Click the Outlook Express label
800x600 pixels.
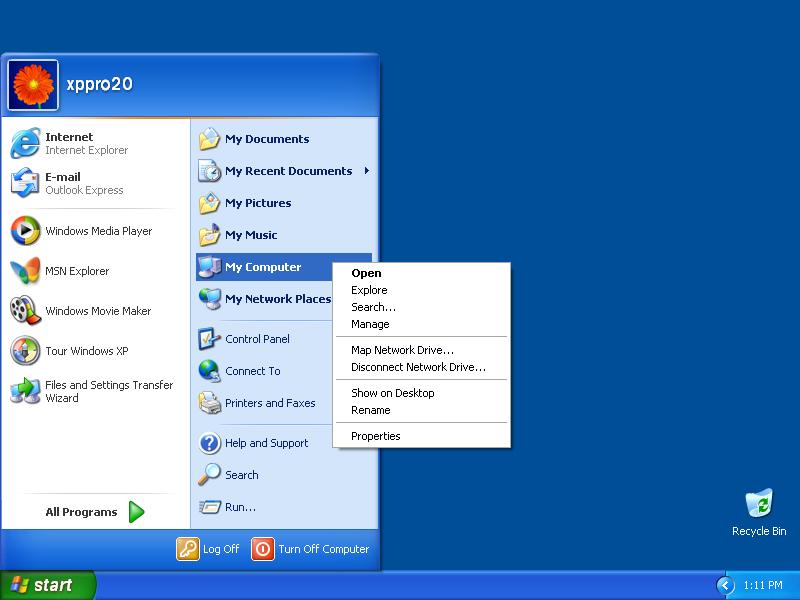pos(84,190)
